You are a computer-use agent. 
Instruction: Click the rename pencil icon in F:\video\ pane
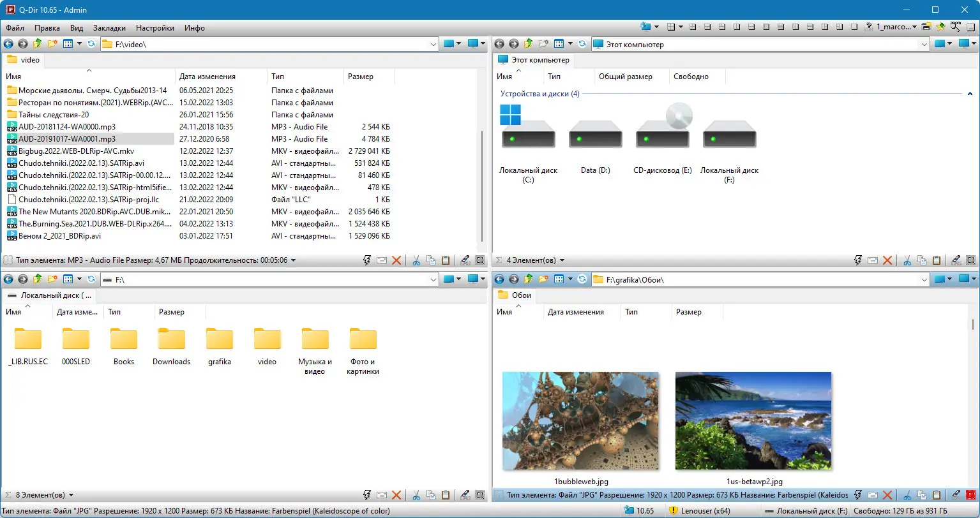click(465, 260)
